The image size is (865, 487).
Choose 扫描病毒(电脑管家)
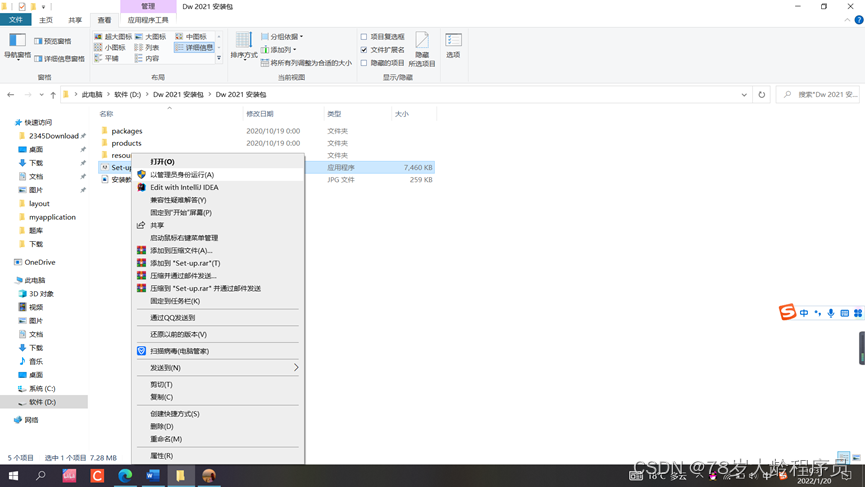(218, 351)
